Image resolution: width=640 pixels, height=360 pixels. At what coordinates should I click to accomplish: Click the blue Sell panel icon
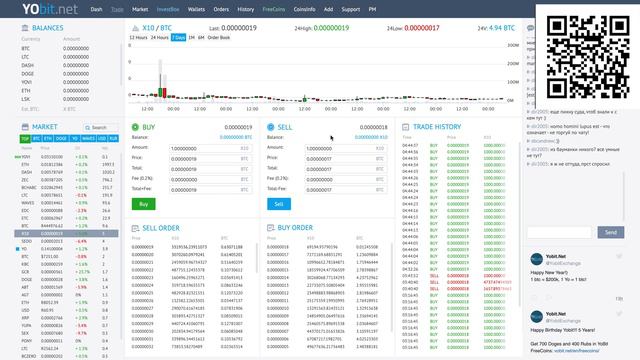pyautogui.click(x=271, y=127)
